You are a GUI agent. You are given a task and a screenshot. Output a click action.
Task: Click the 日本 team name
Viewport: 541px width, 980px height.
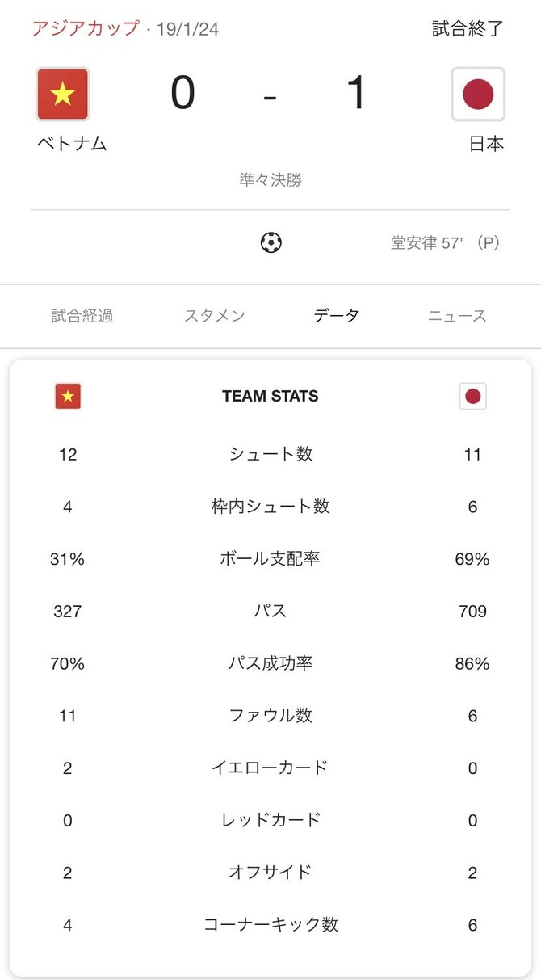pyautogui.click(x=486, y=144)
